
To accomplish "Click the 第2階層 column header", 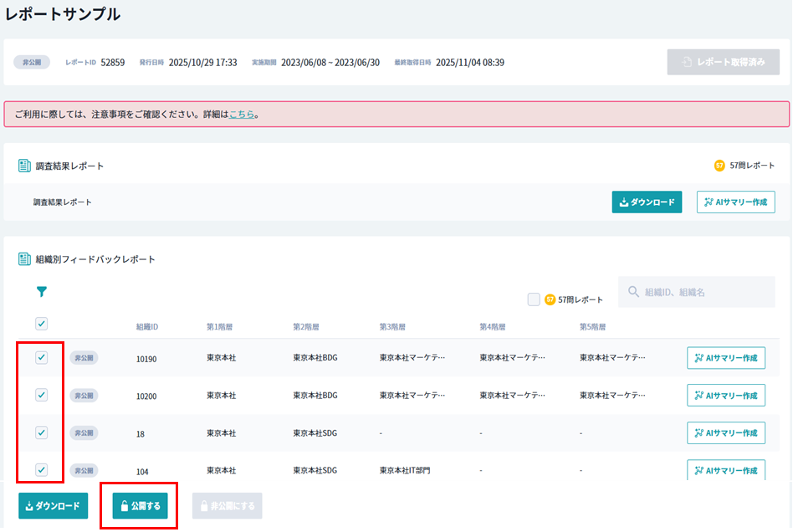I will click(x=306, y=327).
